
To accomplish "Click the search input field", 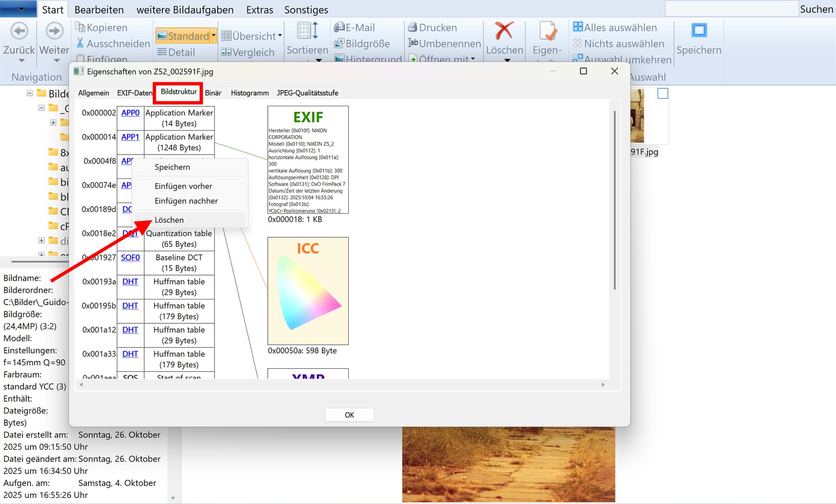I will point(731,9).
